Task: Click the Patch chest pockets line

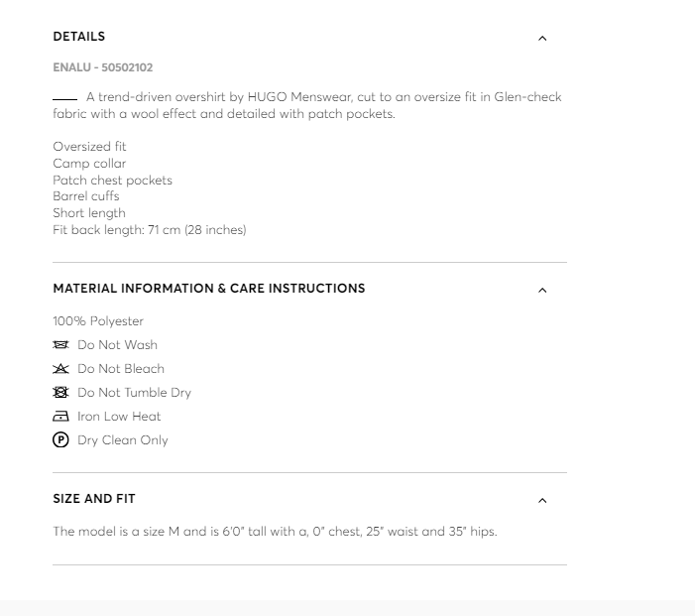Action: pos(113,181)
